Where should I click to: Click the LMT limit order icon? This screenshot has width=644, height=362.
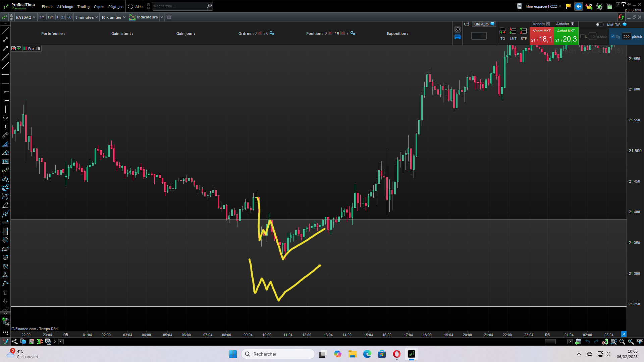click(x=513, y=31)
